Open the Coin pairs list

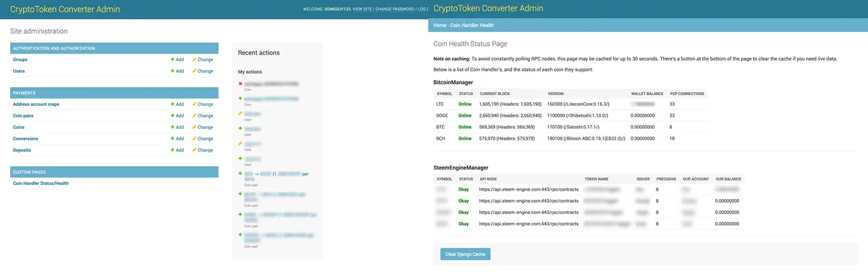[x=24, y=115]
